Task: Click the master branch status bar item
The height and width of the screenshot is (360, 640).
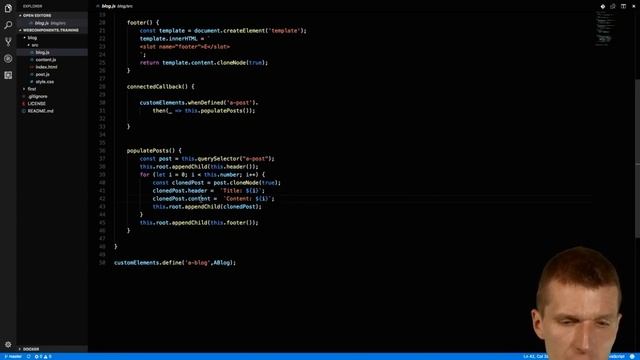Action: pyautogui.click(x=13, y=356)
